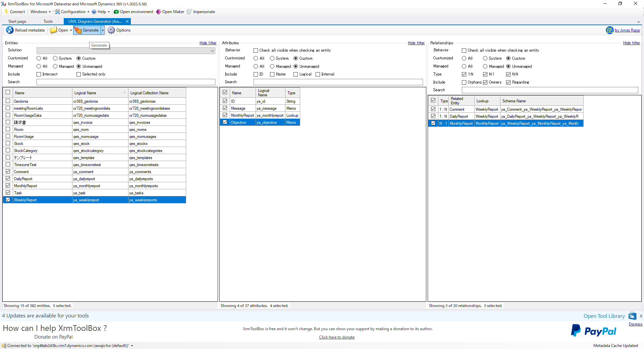Switch to the Tools tab
The image size is (644, 349).
[x=48, y=21]
